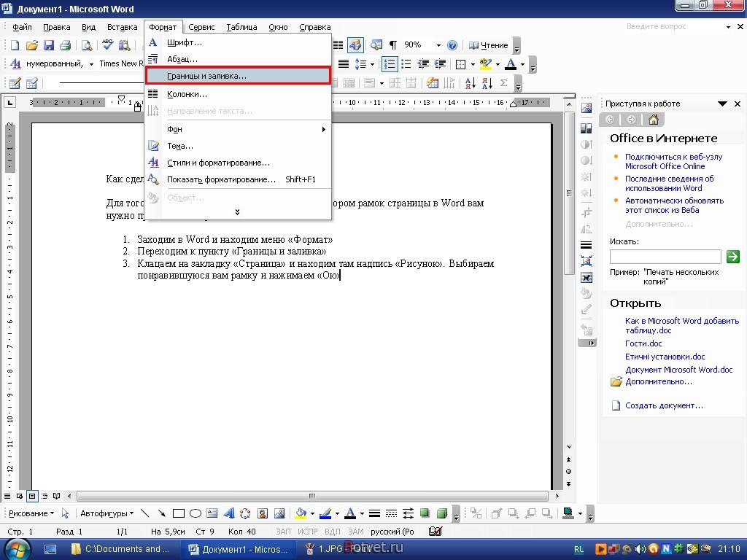Increase indent icon
This screenshot has width=747, height=560.
point(440,64)
